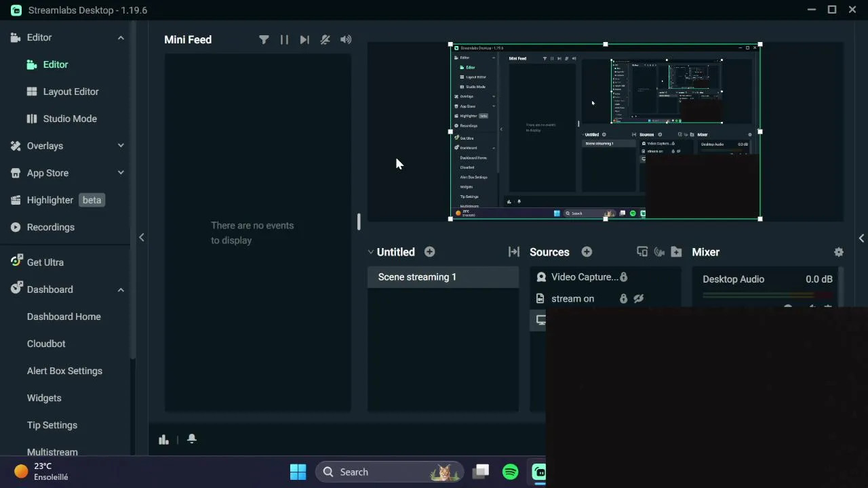Expand the right side panel arrow
This screenshot has width=868, height=488.
[861, 239]
